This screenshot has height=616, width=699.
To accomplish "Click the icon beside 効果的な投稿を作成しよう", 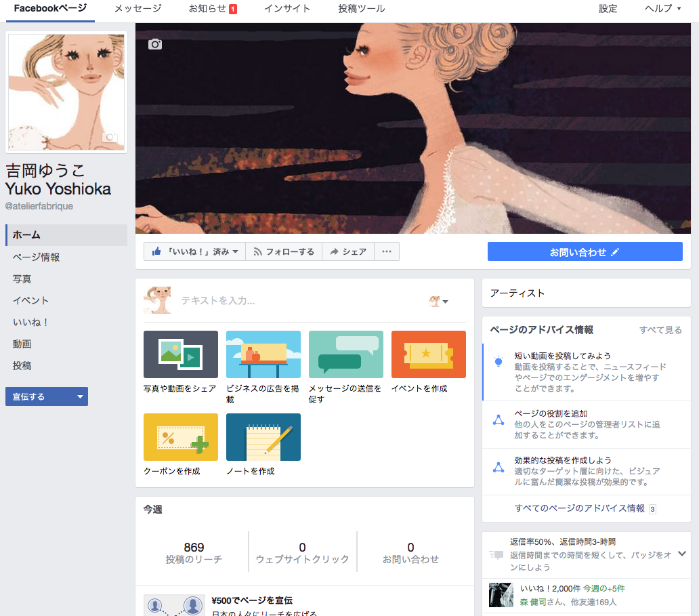I will [x=499, y=467].
